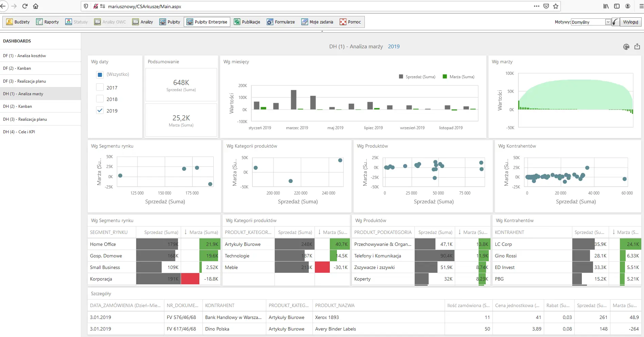Select Telefony i Komunikacja row
Image resolution: width=644 pixels, height=337 pixels.
(x=421, y=256)
